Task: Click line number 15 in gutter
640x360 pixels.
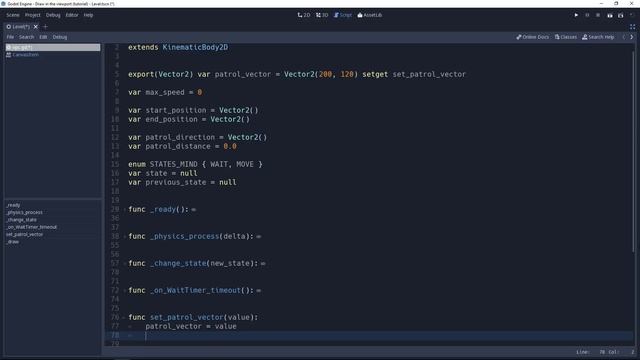Action: 115,164
